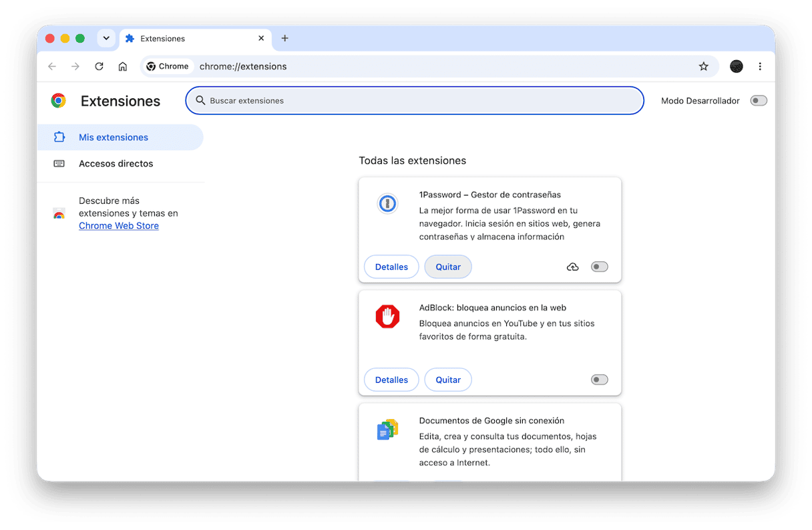Close the Extensiones tab
This screenshot has width=812, height=530.
(262, 38)
